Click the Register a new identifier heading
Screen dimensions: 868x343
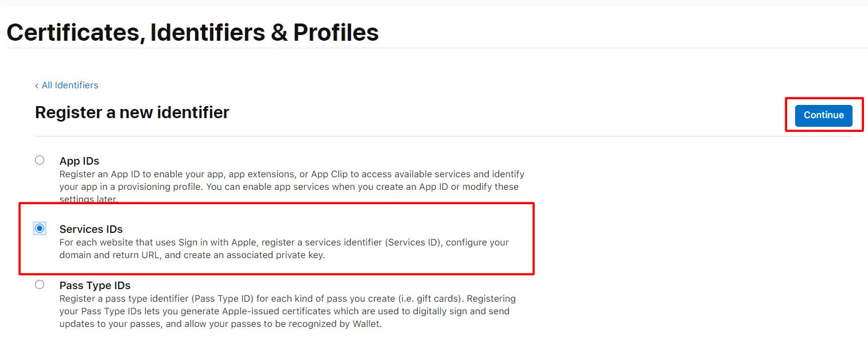[x=131, y=112]
